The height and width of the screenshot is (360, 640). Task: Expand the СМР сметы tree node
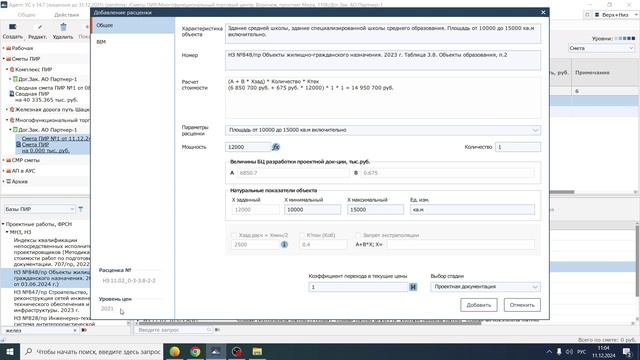point(4,160)
